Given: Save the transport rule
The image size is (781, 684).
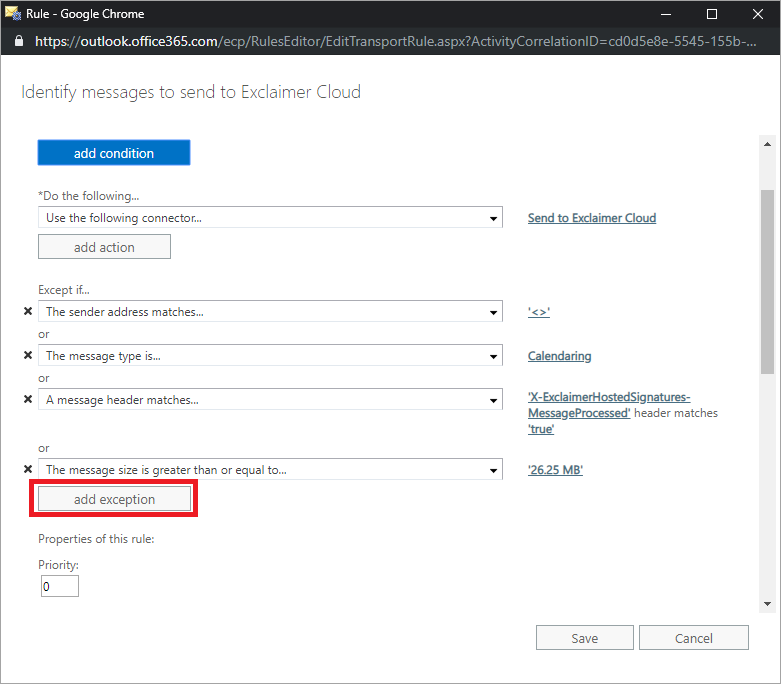Looking at the screenshot, I should pyautogui.click(x=584, y=638).
